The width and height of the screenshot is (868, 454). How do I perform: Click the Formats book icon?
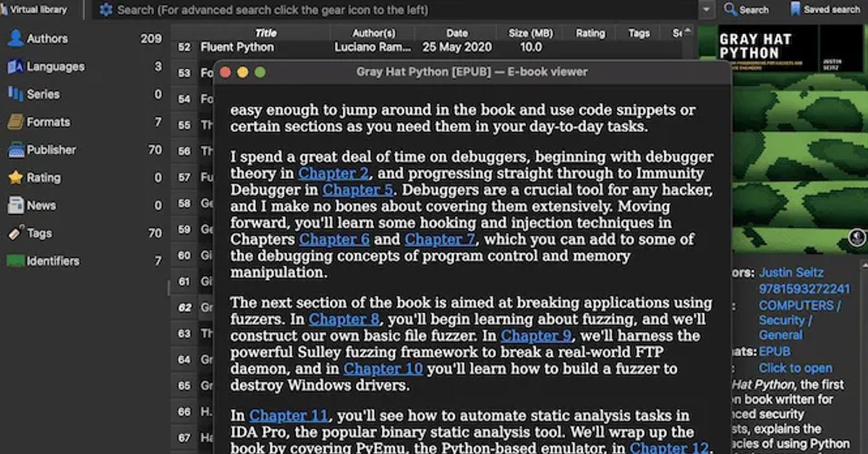[x=16, y=121]
